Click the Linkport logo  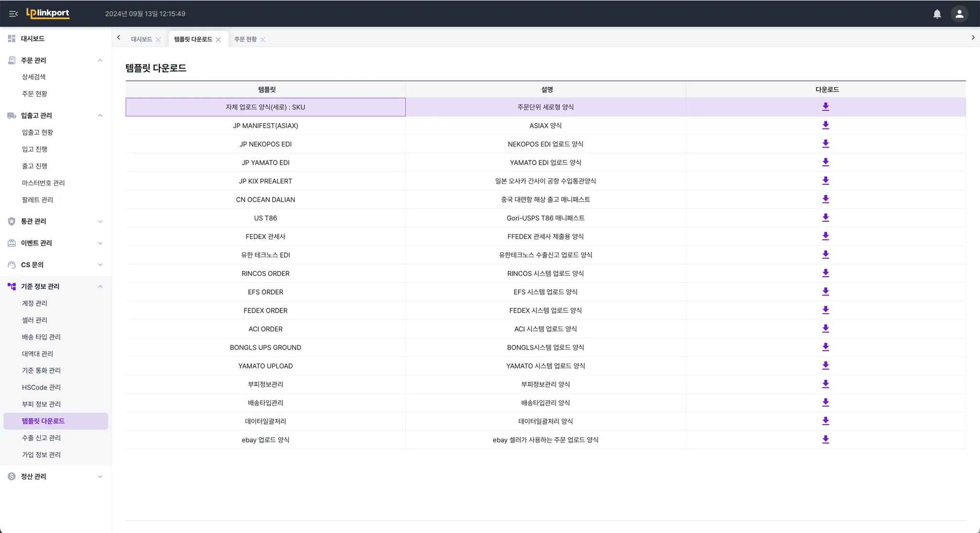tap(48, 13)
